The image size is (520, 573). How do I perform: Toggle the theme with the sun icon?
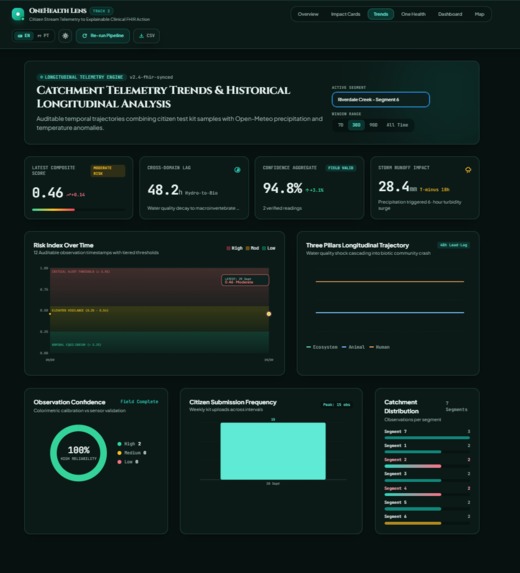pos(65,36)
